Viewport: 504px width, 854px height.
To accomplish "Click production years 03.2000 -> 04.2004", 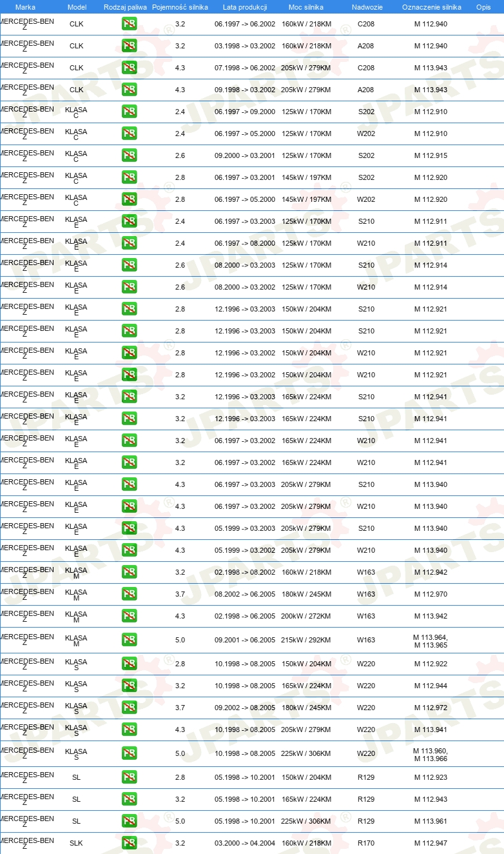I will click(x=245, y=843).
